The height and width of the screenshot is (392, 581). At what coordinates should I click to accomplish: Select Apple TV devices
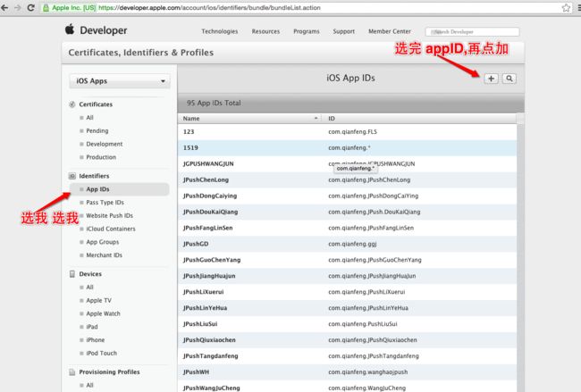[x=98, y=301]
